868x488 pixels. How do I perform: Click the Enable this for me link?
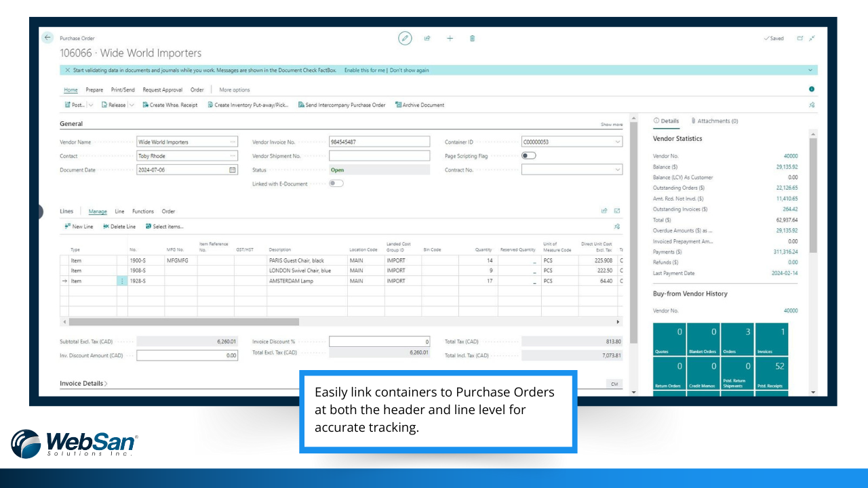[364, 70]
